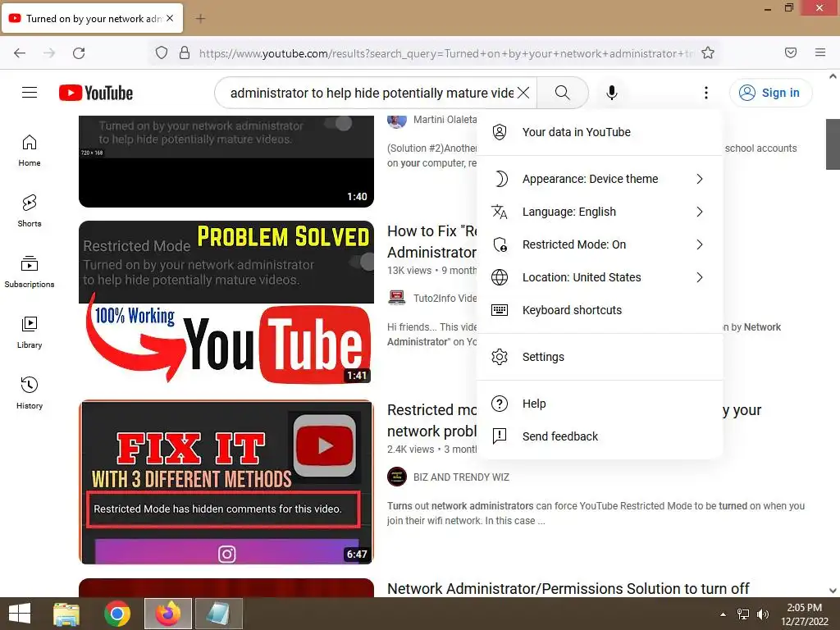Toggle the three-dot settings menu
Image resolution: width=840 pixels, height=630 pixels.
(x=706, y=93)
